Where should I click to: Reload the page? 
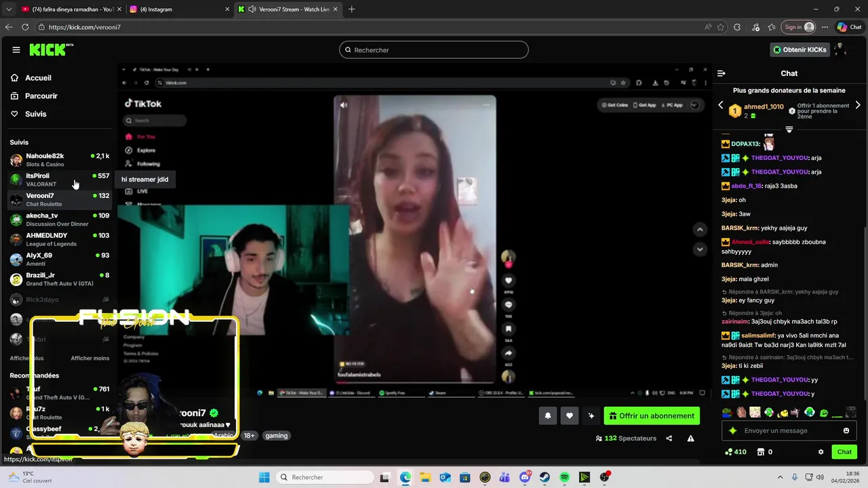click(x=25, y=27)
